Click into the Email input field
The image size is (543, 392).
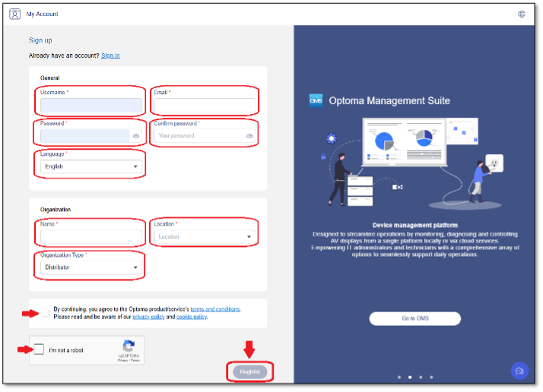pos(205,105)
